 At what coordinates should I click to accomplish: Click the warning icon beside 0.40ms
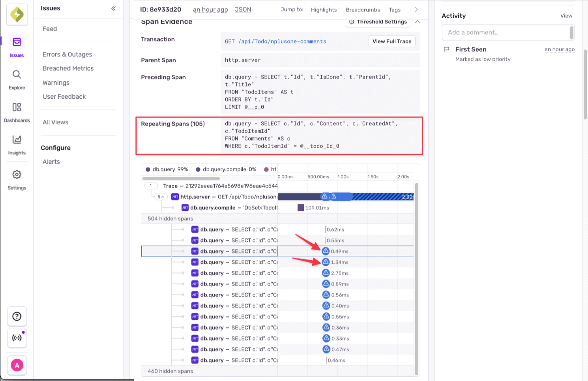[x=326, y=306]
